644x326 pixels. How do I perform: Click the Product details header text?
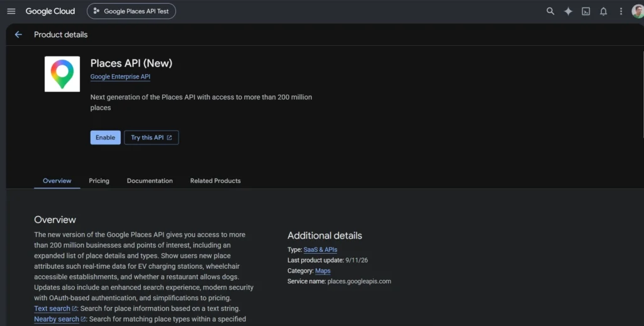coord(61,35)
